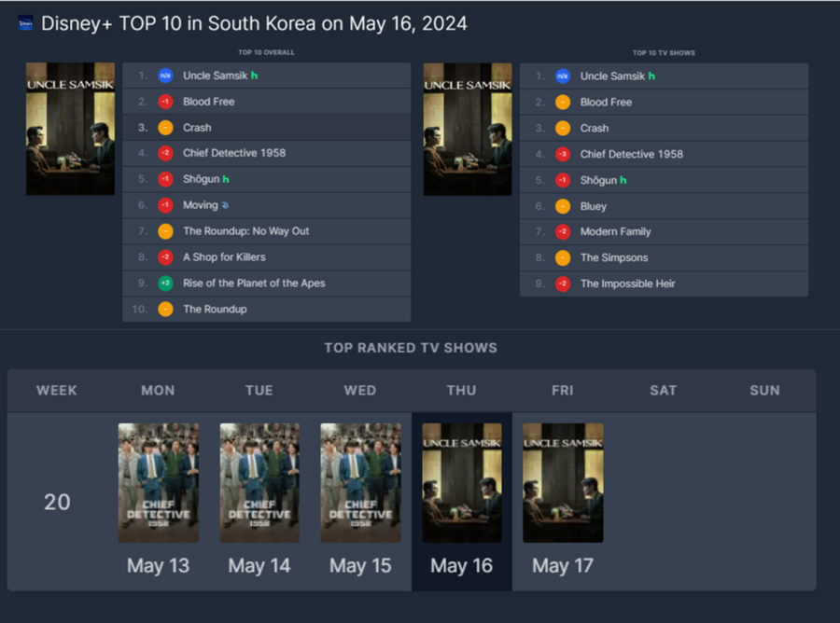
Task: Click The Roundup title at rank 10
Action: coord(215,309)
